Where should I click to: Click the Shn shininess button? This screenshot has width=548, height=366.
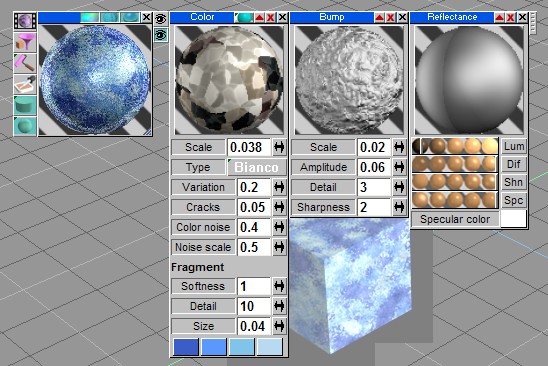(x=514, y=182)
